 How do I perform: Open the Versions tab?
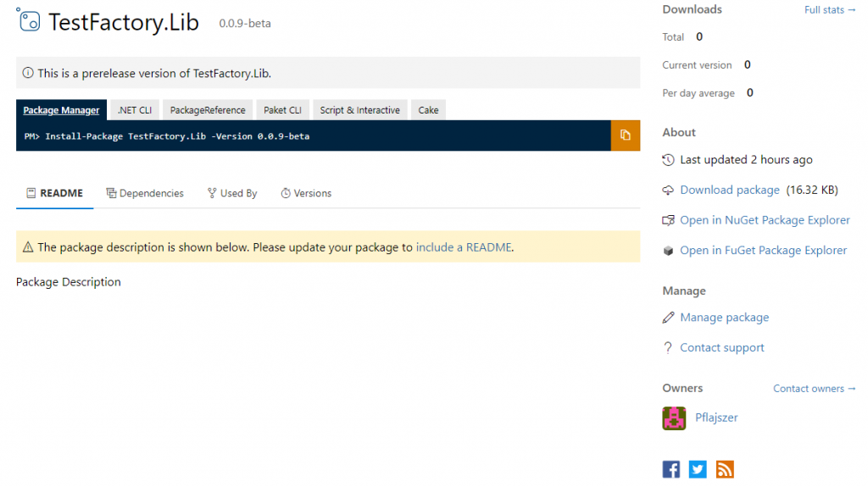tap(306, 193)
